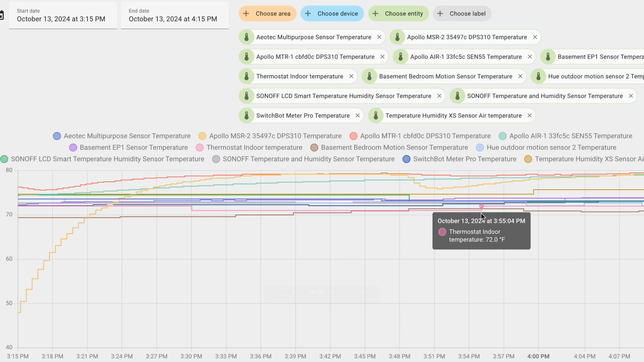
Task: Click the X on Thermostat Indoor temperature chip
Action: pyautogui.click(x=351, y=76)
